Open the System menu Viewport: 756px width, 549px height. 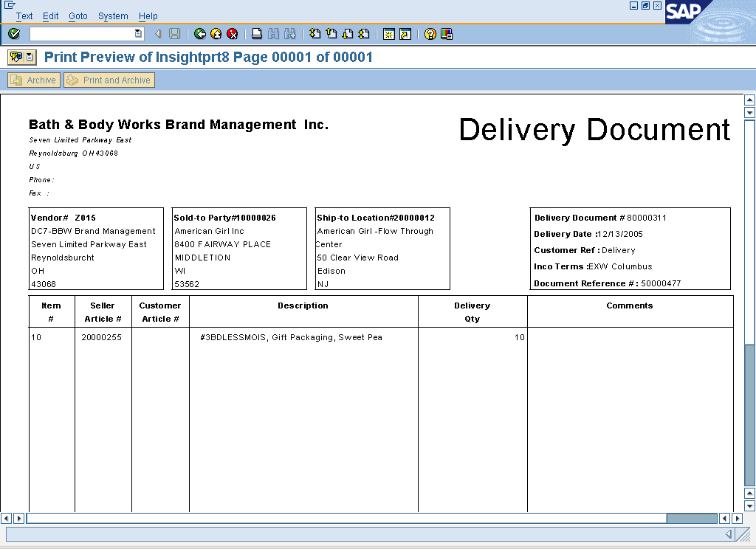point(113,16)
